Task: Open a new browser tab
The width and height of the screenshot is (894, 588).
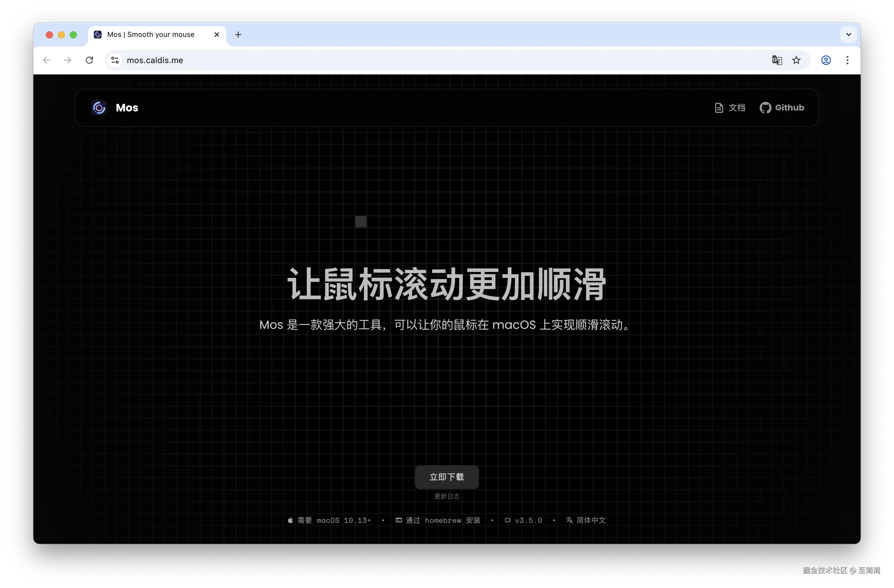Action: pos(238,34)
